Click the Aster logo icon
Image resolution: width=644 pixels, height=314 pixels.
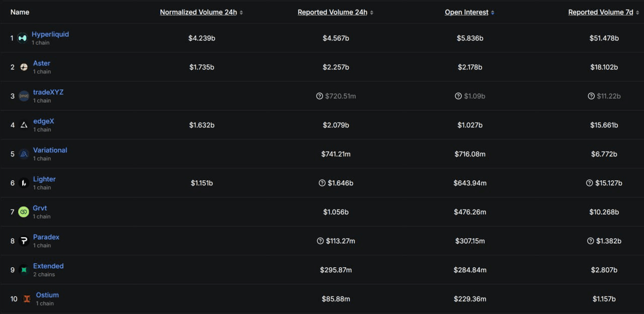24,67
